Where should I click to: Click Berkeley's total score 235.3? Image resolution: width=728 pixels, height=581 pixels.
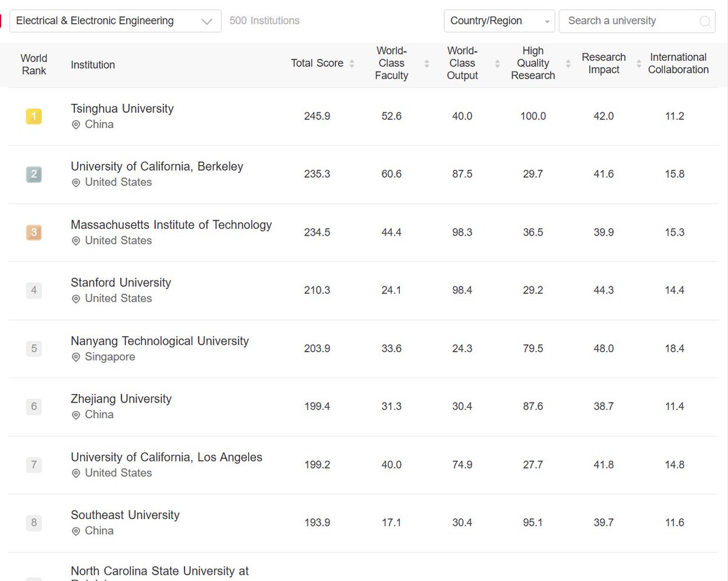pyautogui.click(x=317, y=174)
